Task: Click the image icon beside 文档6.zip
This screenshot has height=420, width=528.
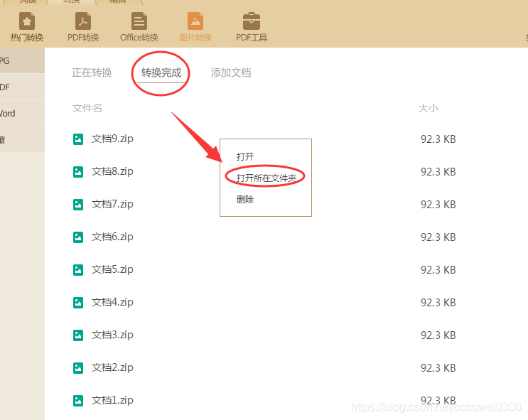Action: click(x=78, y=237)
